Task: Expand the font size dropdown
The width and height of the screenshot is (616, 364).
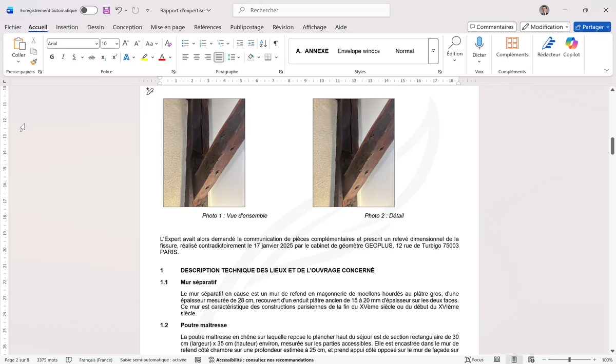Action: tap(117, 44)
